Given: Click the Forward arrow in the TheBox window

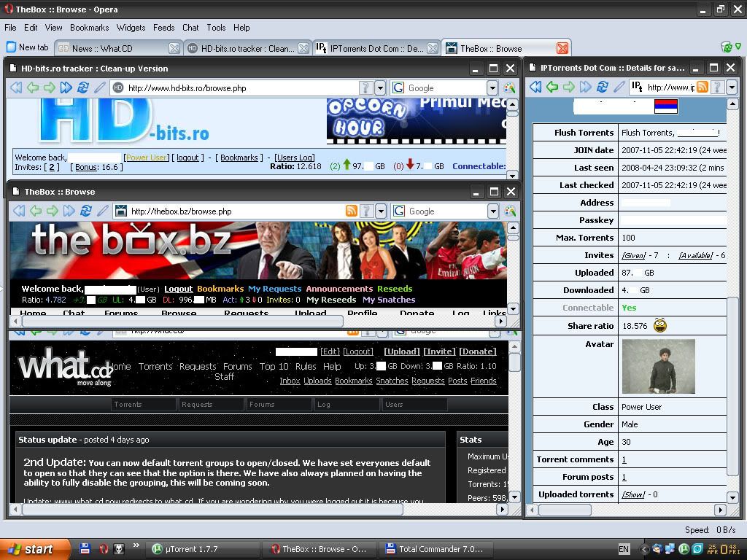Looking at the screenshot, I should [53, 211].
